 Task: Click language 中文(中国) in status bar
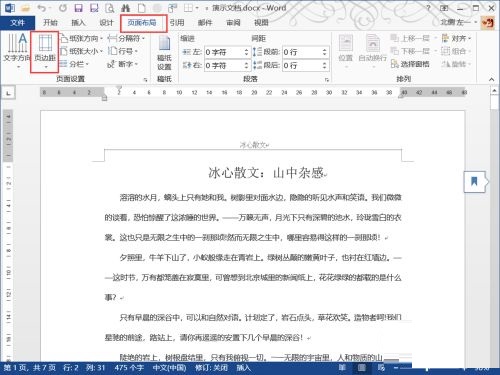169,368
